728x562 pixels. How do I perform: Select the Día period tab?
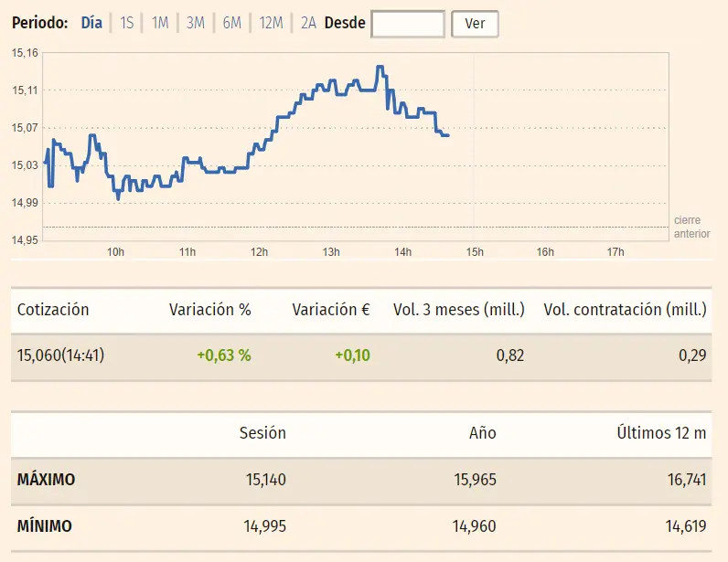click(91, 23)
